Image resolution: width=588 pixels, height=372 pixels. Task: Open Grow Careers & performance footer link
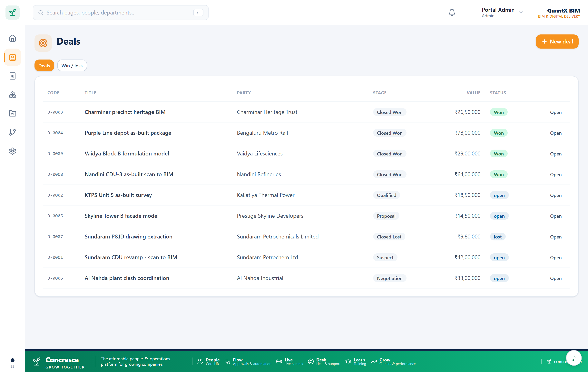[x=393, y=361]
